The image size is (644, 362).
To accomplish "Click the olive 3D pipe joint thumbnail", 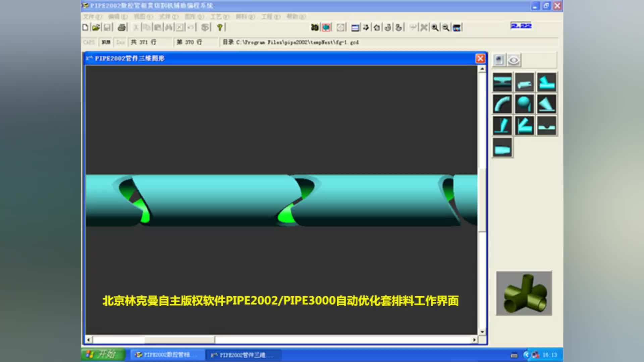I will click(x=524, y=293).
